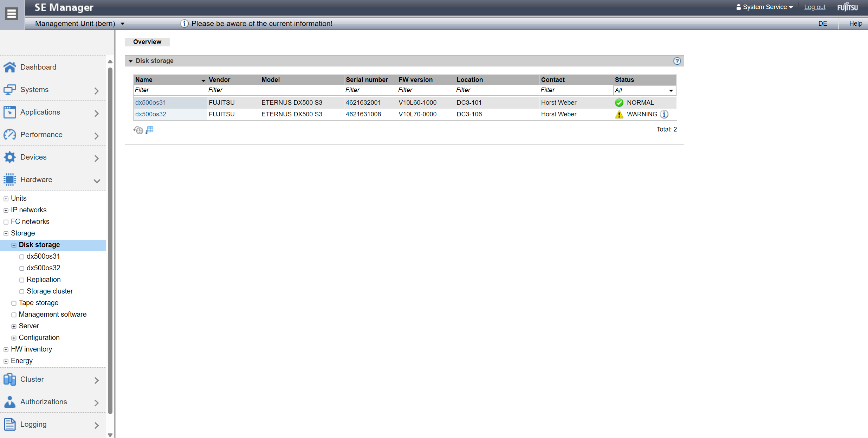Expand the Applications menu chevron
This screenshot has width=868, height=438.
97,113
